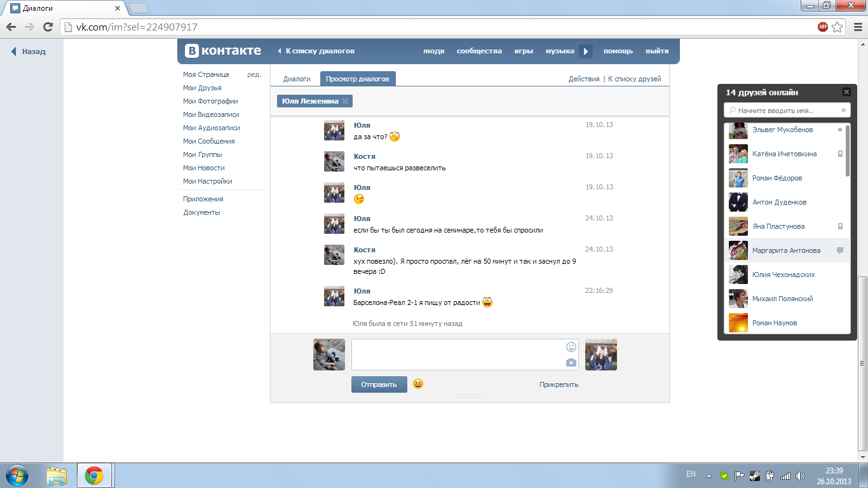The width and height of the screenshot is (868, 488).
Task: Click the friends list scrollbar thumb
Action: [x=847, y=151]
